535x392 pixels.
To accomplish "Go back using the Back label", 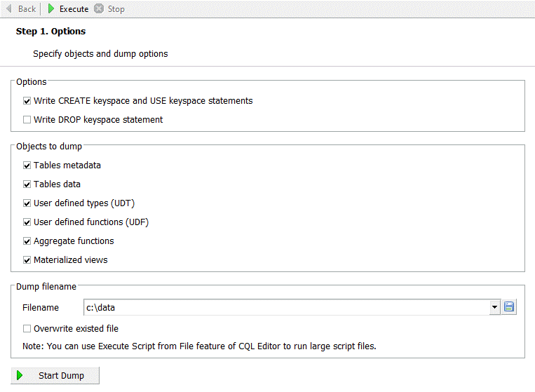I will click(x=27, y=9).
